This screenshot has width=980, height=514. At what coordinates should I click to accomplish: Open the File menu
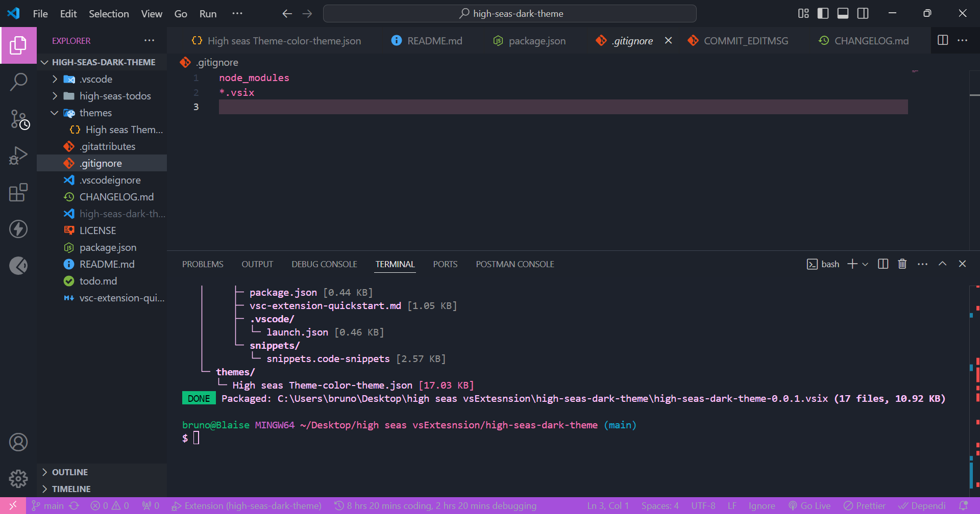[40, 14]
